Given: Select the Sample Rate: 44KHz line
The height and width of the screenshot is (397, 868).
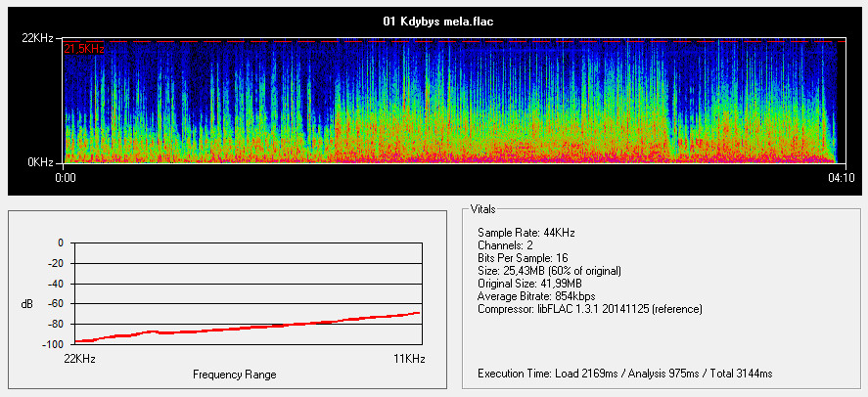Looking at the screenshot, I should click(x=525, y=232).
